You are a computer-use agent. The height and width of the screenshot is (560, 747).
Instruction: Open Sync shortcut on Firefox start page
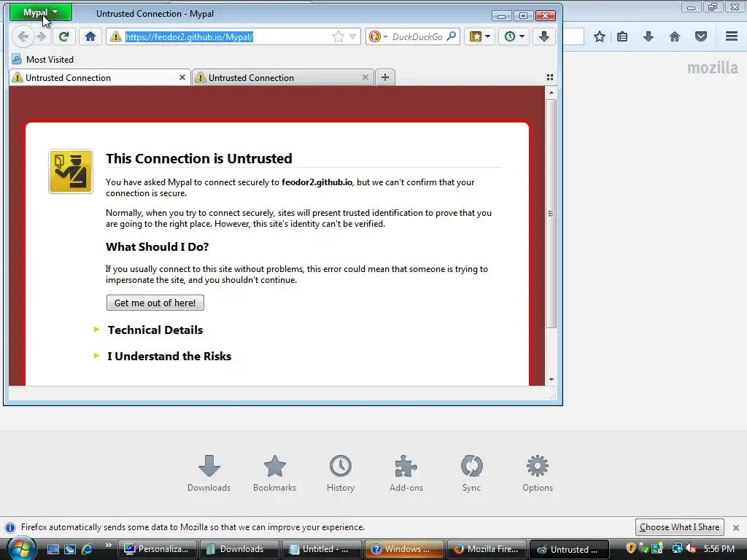tap(472, 473)
